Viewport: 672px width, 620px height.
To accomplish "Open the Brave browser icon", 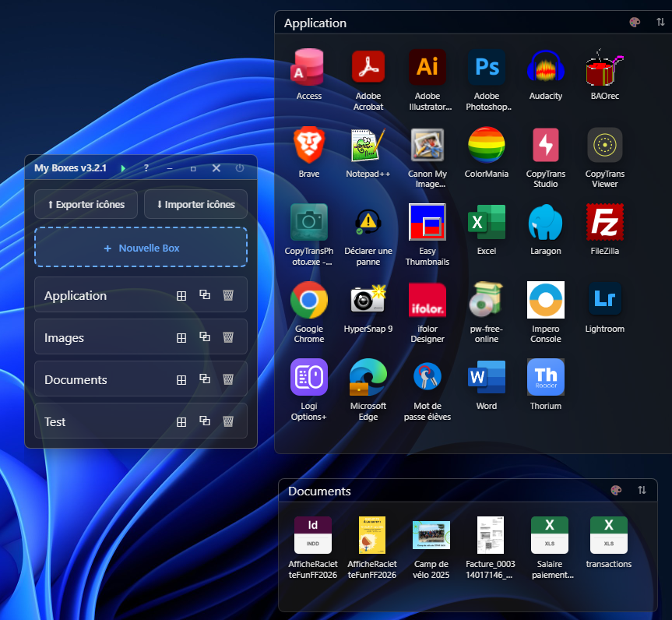I will [x=308, y=145].
